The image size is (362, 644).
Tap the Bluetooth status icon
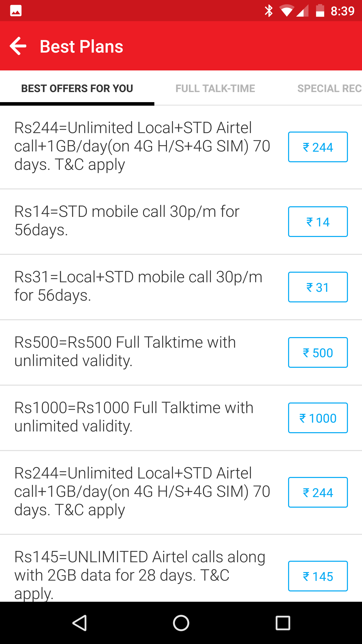(268, 11)
